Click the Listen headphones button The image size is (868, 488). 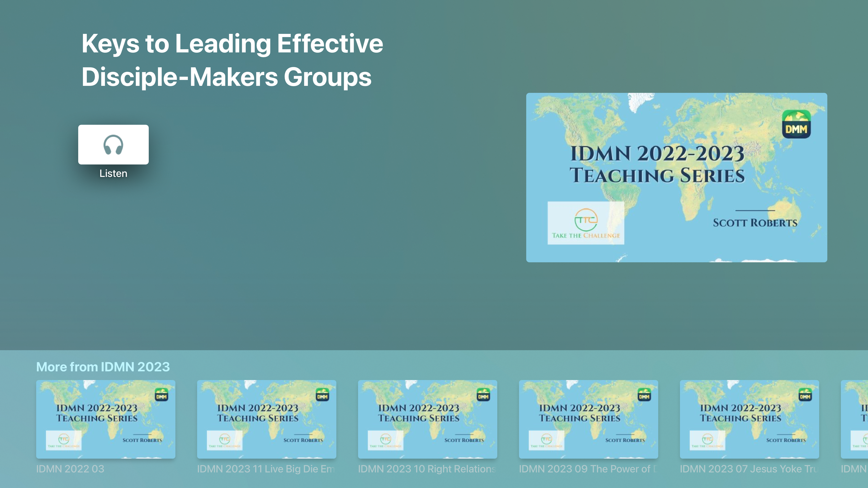pyautogui.click(x=113, y=145)
